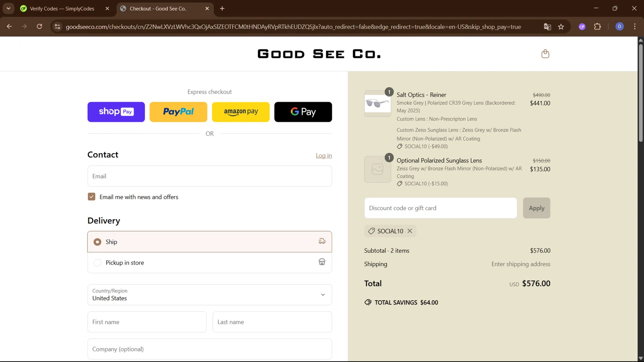Click the Apply discount button
The height and width of the screenshot is (362, 644).
coord(536,208)
